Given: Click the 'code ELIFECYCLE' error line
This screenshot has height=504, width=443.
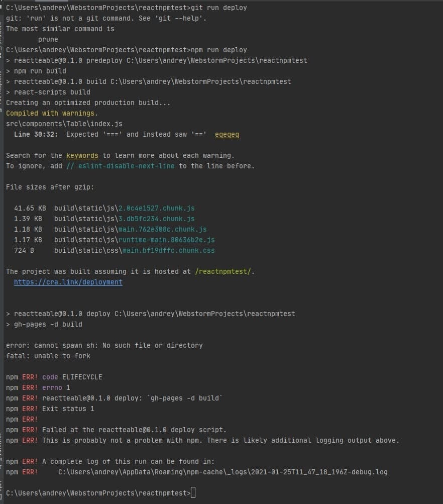Looking at the screenshot, I should 54,377.
